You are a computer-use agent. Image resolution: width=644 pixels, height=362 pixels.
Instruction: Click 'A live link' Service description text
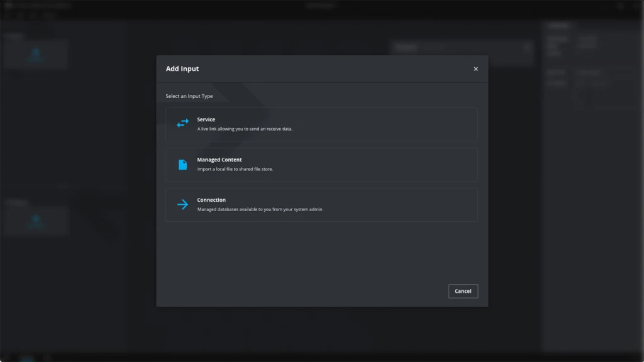(245, 129)
